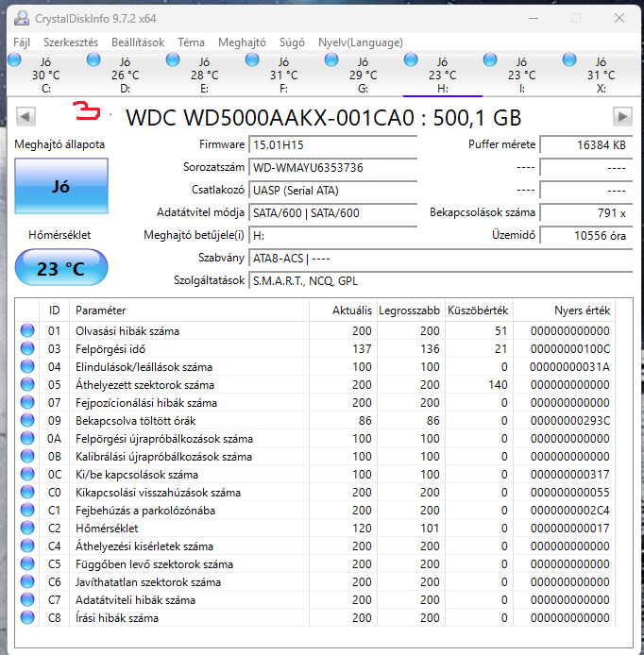
Task: Click the Csatlakozó field UASP (Serial ATA)
Action: (x=333, y=190)
